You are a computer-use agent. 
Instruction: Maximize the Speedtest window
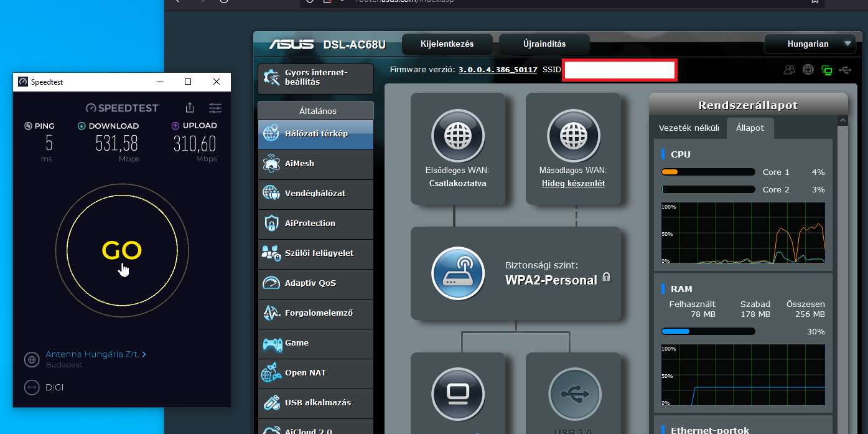[188, 82]
